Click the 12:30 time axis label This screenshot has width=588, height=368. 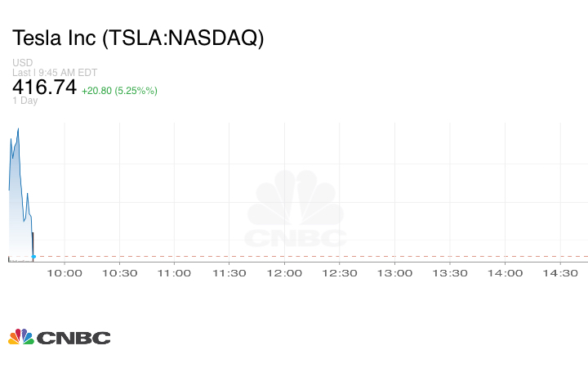tap(340, 273)
